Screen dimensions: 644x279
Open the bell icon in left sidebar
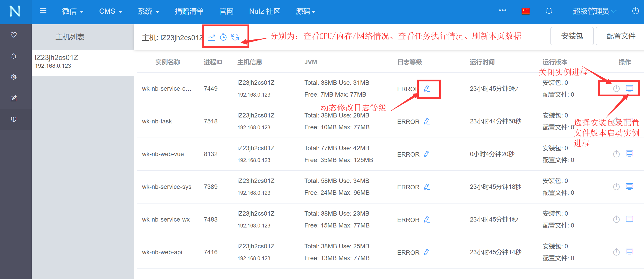[x=14, y=56]
